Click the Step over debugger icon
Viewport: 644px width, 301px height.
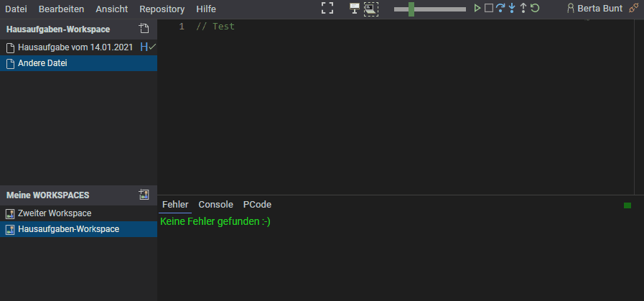[500, 9]
